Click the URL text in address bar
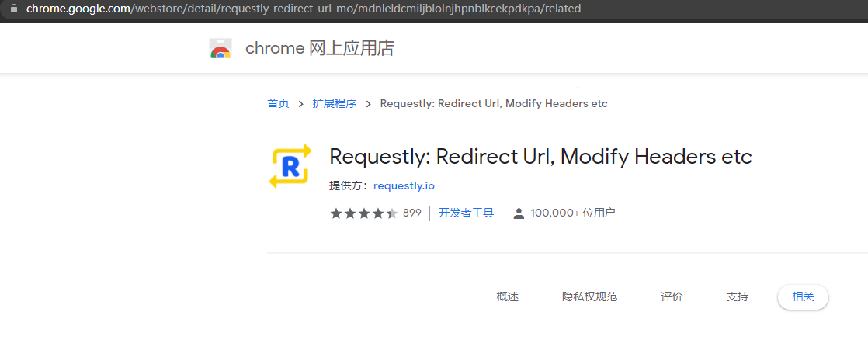 coord(304,9)
